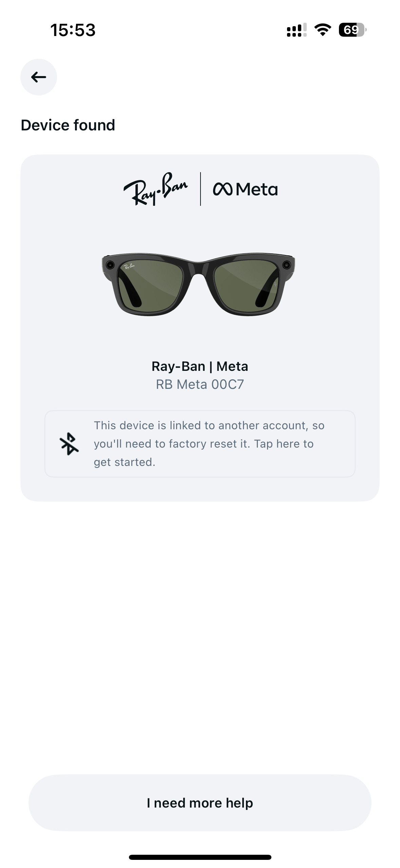400x868 pixels.
Task: Tap the factory reset notice to get started
Action: coord(200,444)
